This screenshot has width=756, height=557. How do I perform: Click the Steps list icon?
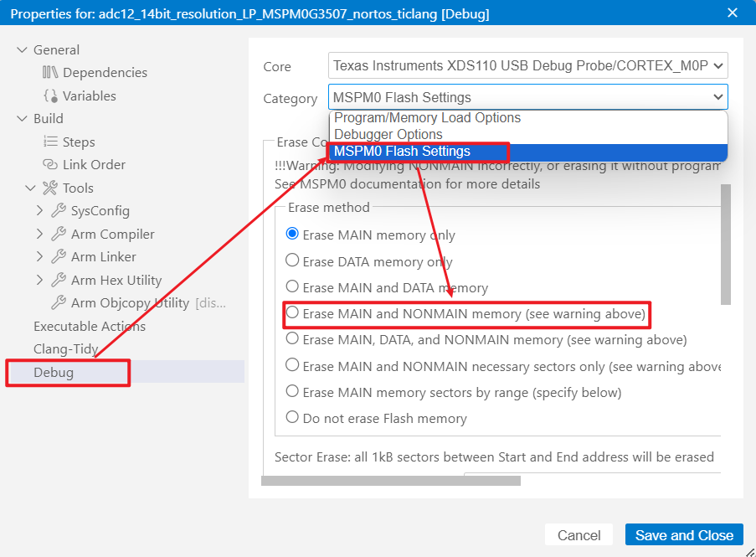[50, 142]
